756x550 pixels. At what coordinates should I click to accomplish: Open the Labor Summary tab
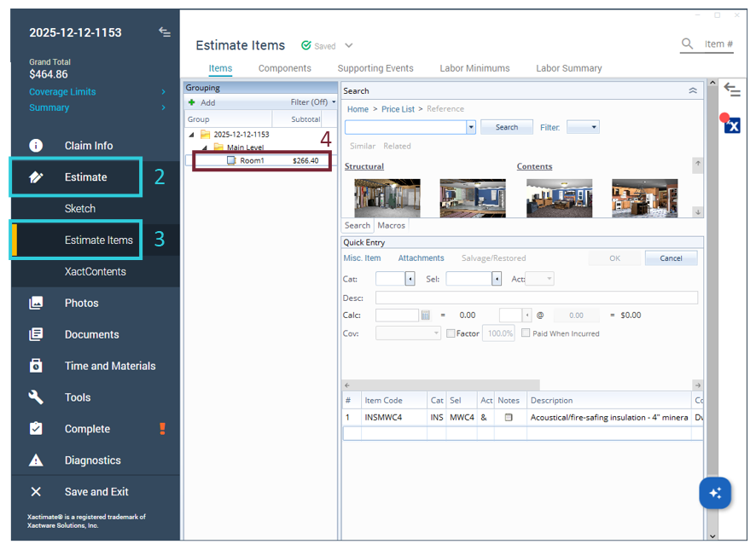(x=568, y=68)
